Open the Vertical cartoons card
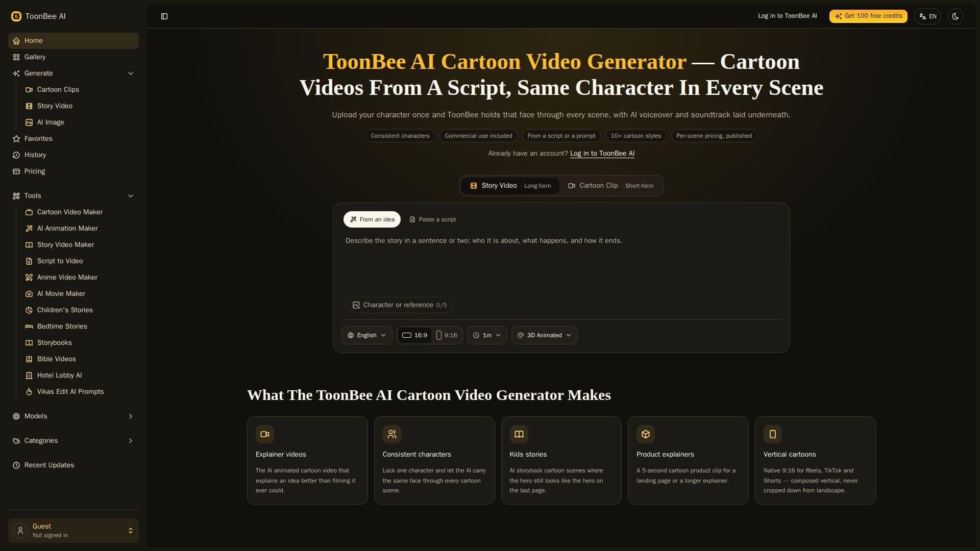Image resolution: width=980 pixels, height=551 pixels. coord(815,461)
